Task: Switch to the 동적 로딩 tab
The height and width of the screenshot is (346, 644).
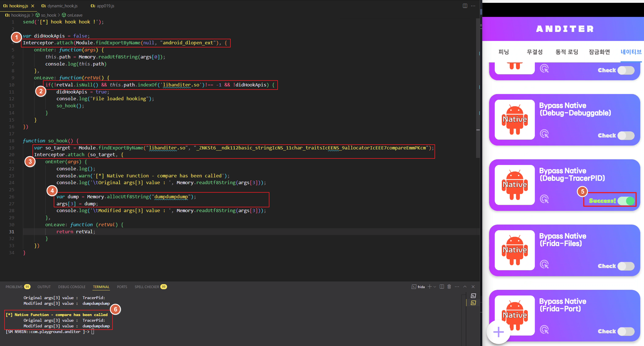Action: (567, 52)
